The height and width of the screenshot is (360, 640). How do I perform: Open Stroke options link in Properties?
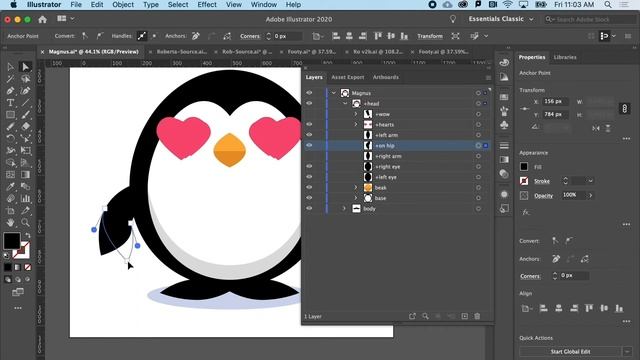click(x=542, y=181)
